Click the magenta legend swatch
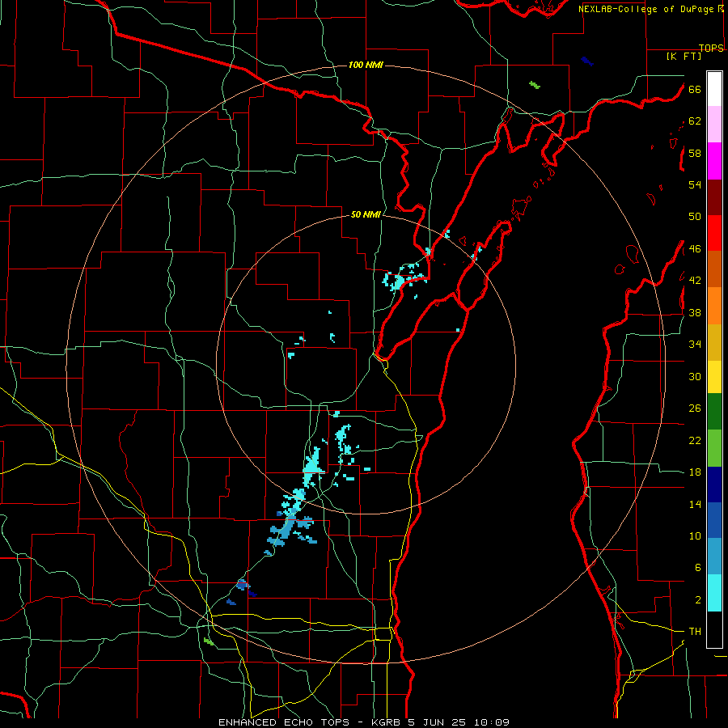 714,161
